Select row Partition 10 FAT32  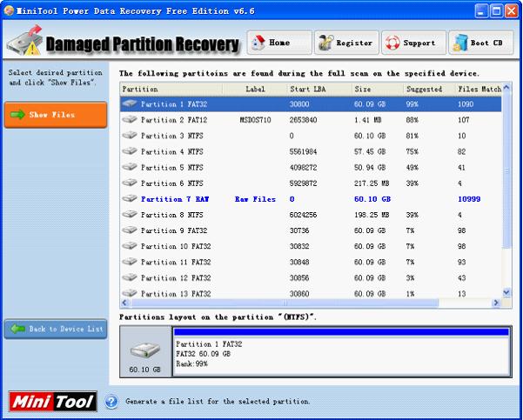coord(311,246)
